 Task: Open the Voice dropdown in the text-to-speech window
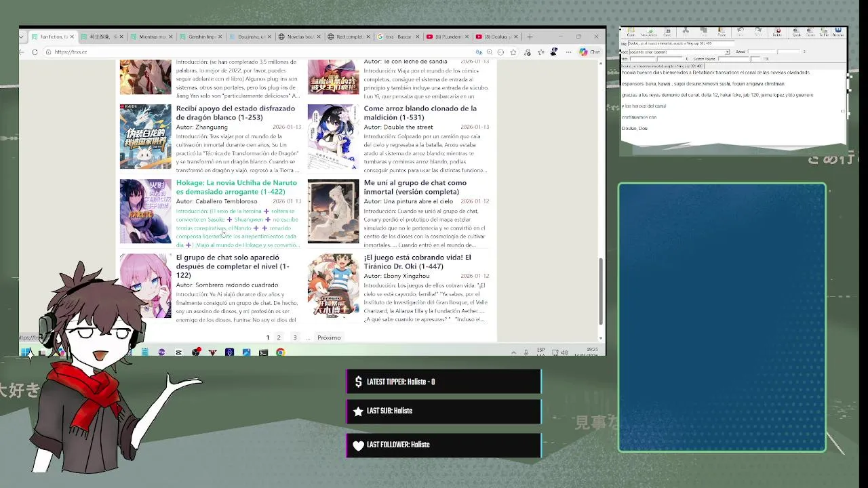(727, 52)
